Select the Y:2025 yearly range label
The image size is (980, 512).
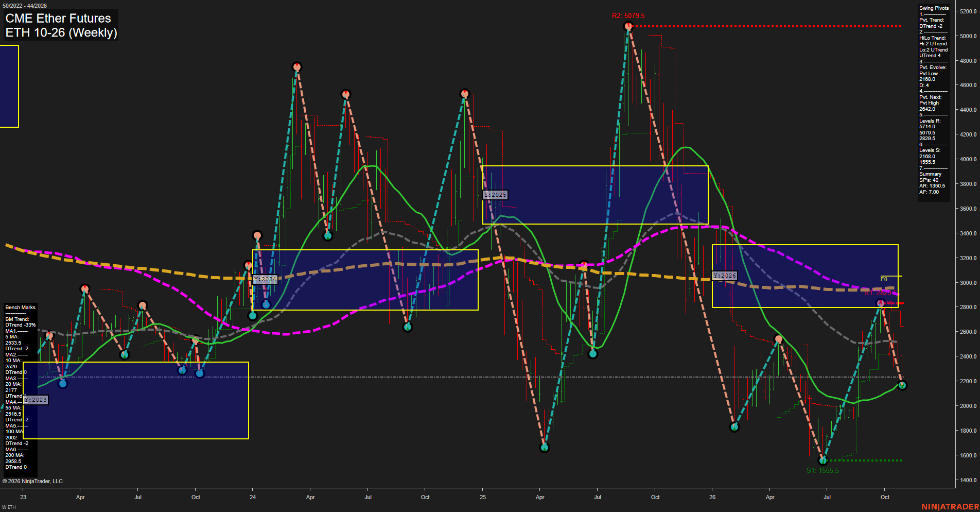coord(495,195)
